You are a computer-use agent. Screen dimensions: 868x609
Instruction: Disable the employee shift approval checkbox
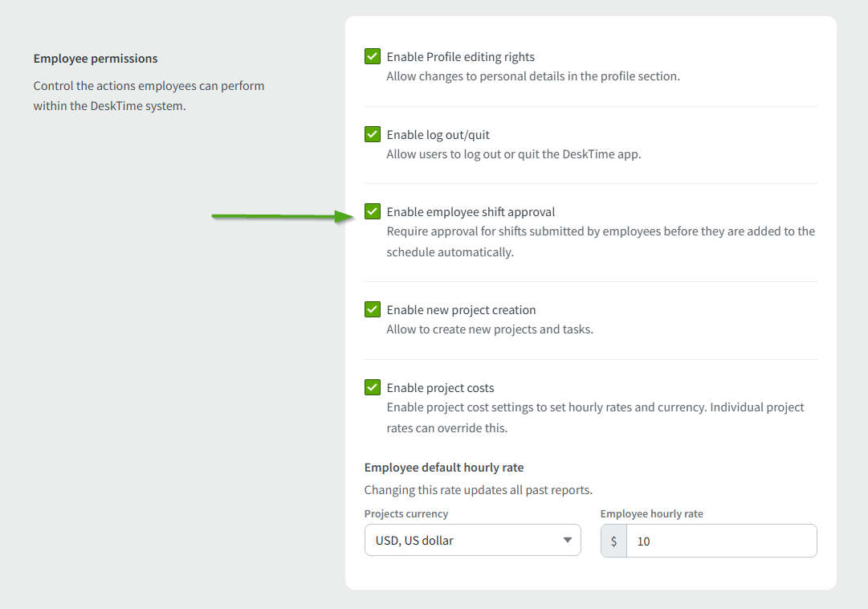373,211
